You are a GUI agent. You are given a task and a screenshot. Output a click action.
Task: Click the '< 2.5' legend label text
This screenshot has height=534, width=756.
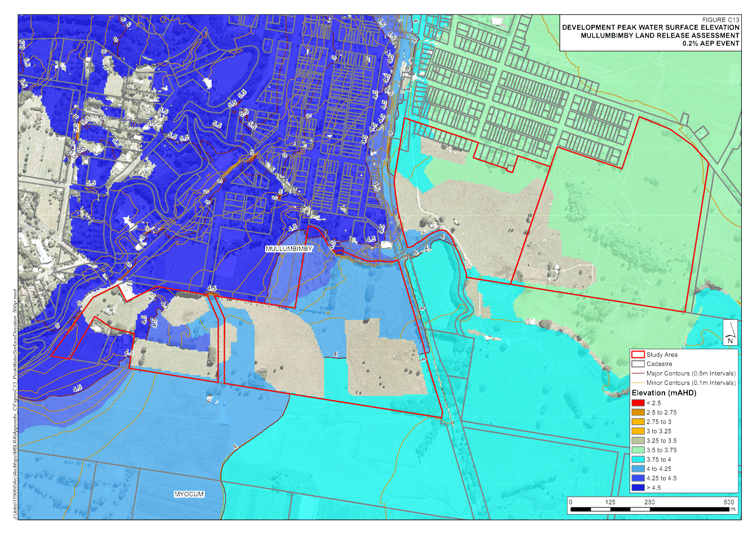653,403
